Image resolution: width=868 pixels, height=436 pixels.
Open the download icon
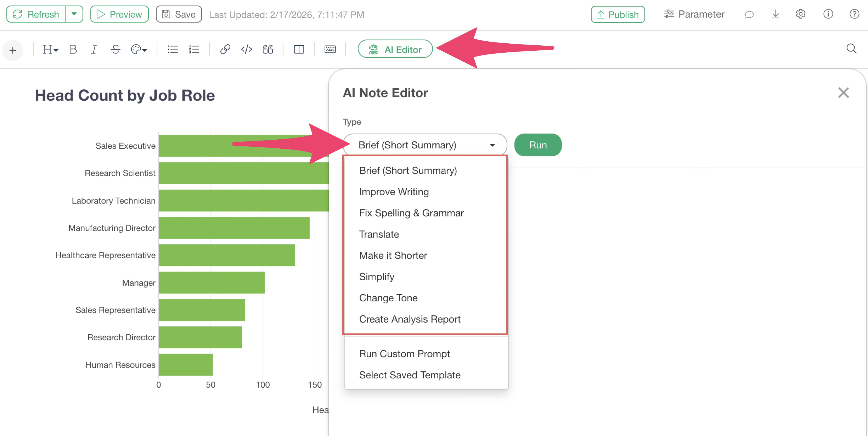[x=775, y=14]
